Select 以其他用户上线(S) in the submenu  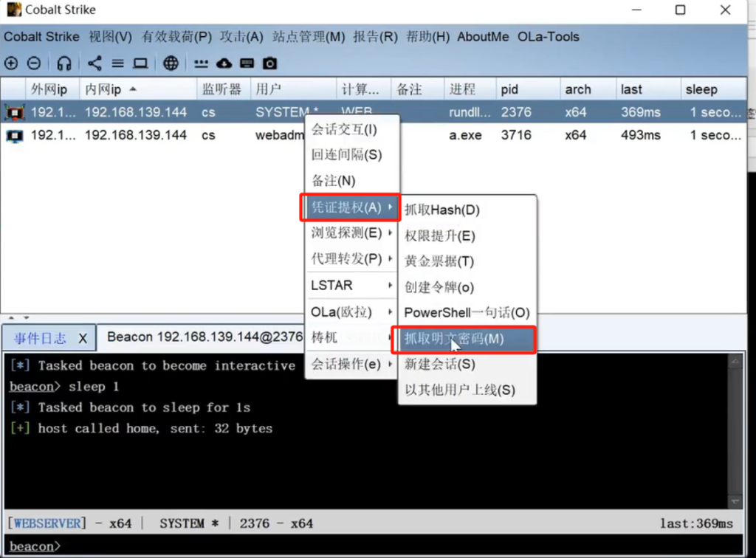[467, 390]
